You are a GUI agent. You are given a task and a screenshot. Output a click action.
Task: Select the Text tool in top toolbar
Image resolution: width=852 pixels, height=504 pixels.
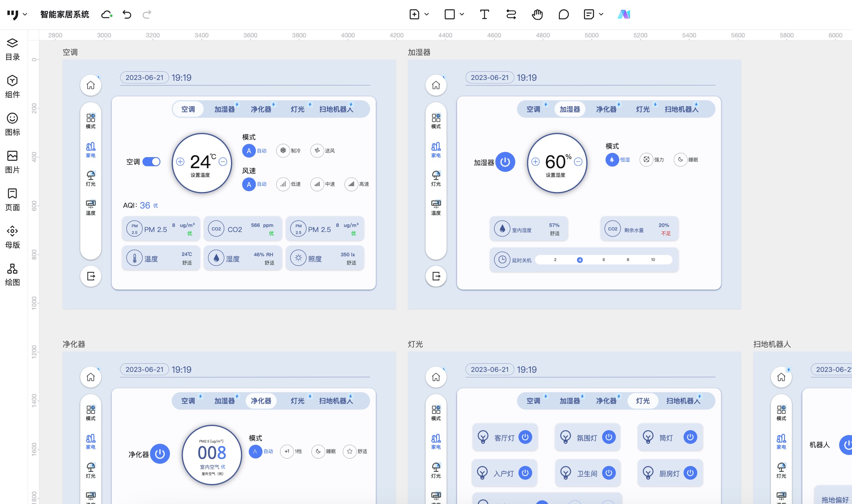click(484, 15)
